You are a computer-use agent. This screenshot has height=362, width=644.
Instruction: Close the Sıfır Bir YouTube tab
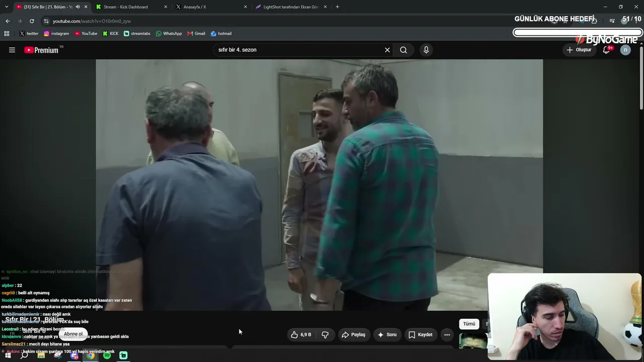pos(86,7)
